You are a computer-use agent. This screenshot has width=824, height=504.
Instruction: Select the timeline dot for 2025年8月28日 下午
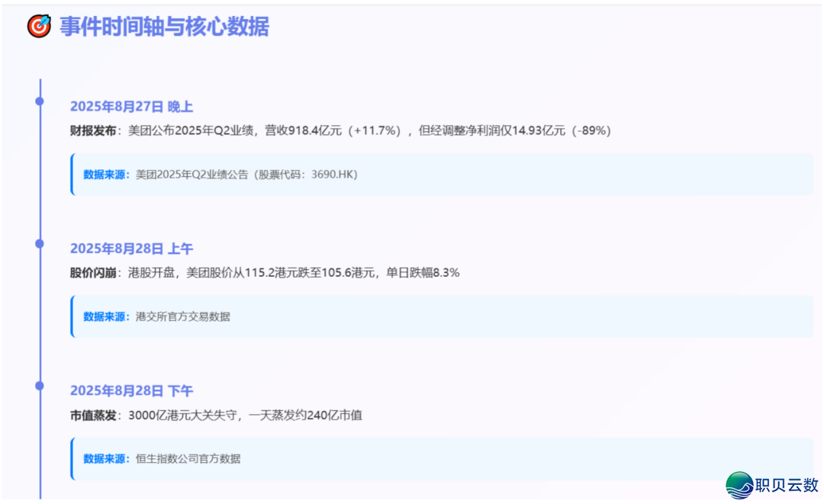click(x=40, y=386)
